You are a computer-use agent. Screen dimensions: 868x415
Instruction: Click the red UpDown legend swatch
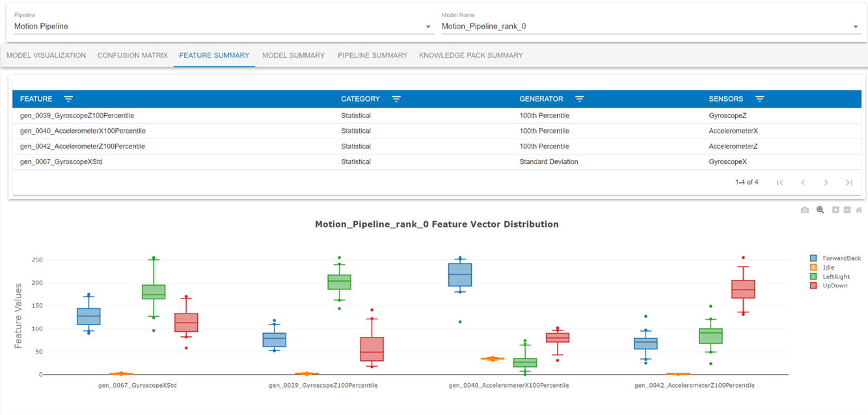pyautogui.click(x=813, y=286)
